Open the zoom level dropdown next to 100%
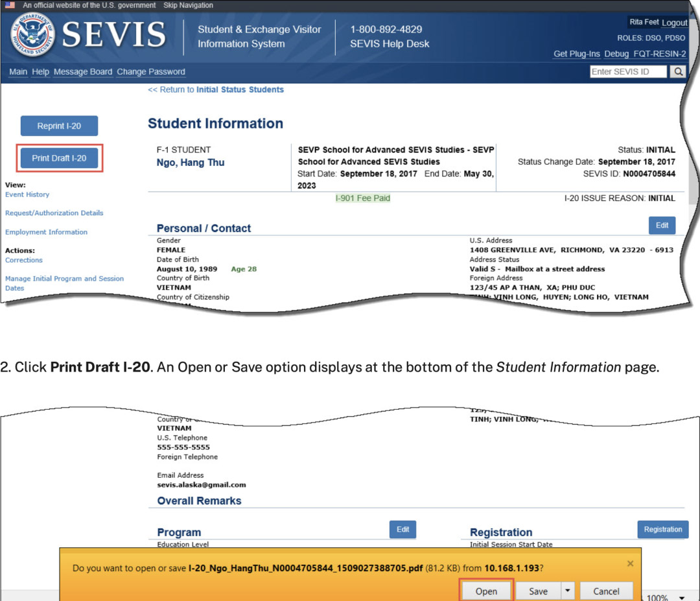Image resolution: width=700 pixels, height=601 pixels. (682, 597)
